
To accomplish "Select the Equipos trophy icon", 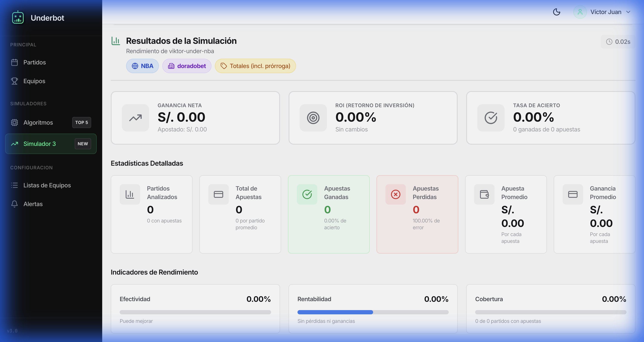I will (x=14, y=81).
